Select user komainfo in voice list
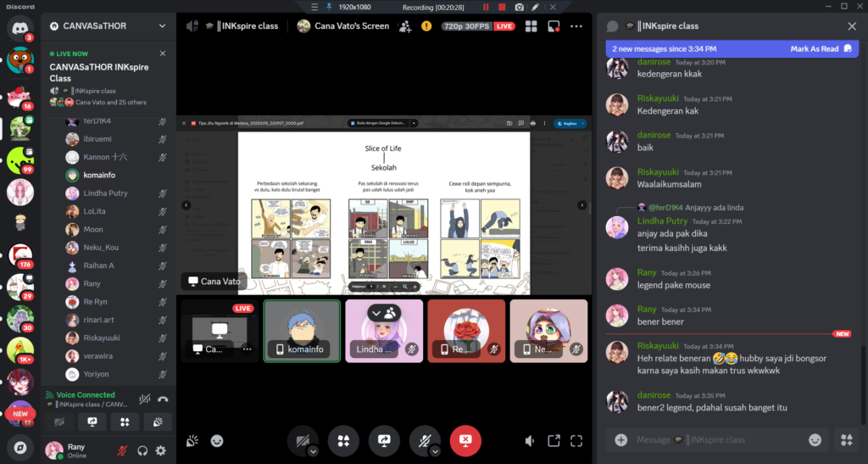Viewport: 868px width, 464px height. coord(99,175)
